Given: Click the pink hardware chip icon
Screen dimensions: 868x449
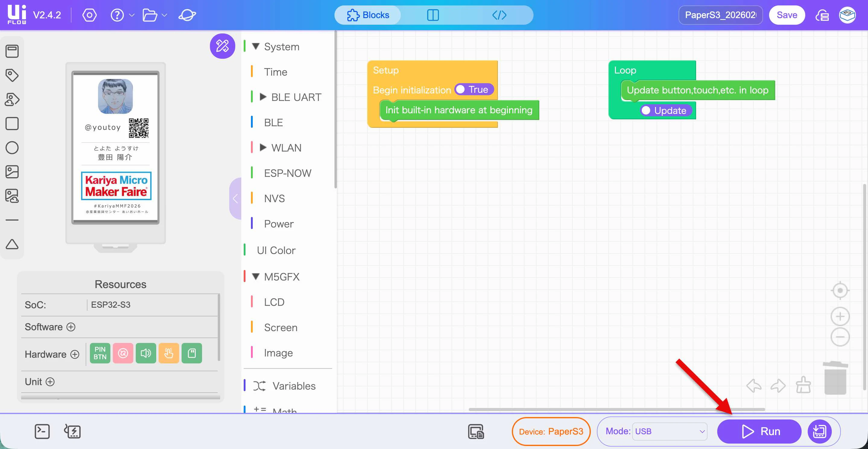Looking at the screenshot, I should [123, 353].
